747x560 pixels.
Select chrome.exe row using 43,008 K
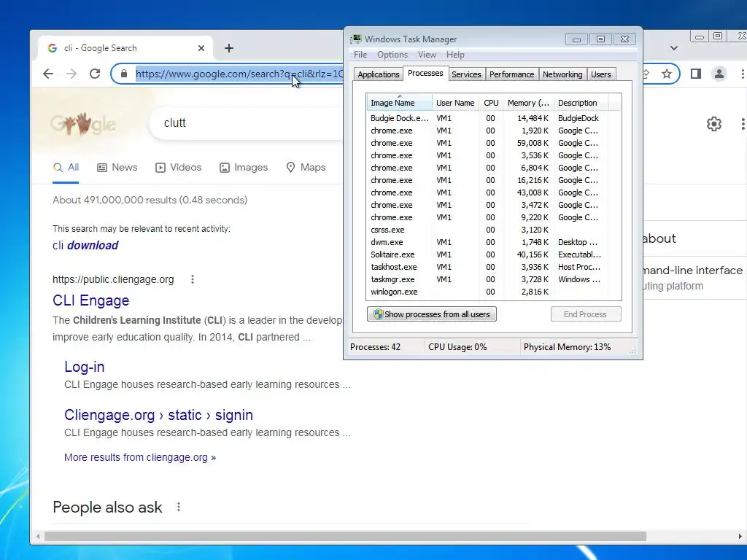pyautogui.click(x=488, y=192)
